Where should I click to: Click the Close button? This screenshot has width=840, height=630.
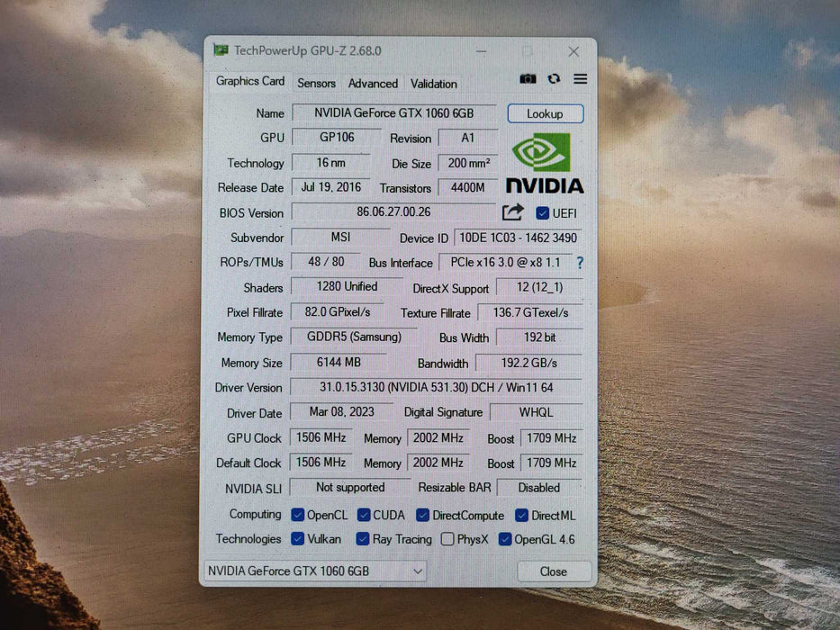pos(554,571)
